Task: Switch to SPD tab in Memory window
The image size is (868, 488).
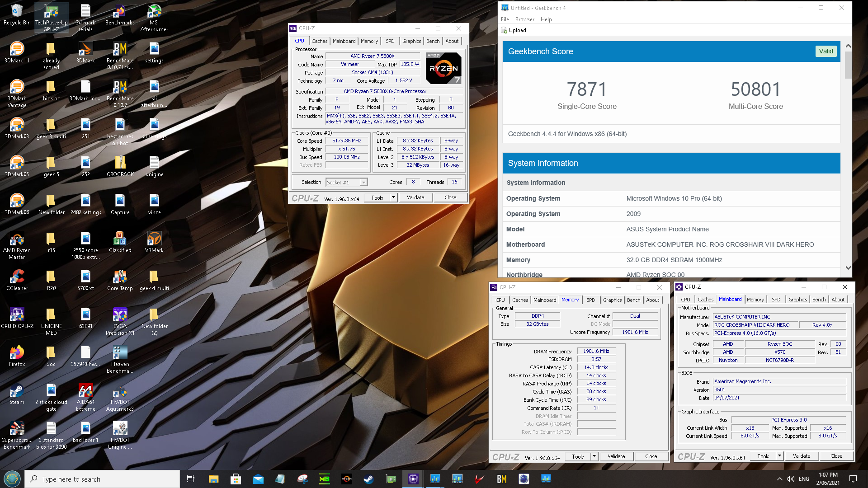Action: click(x=590, y=300)
